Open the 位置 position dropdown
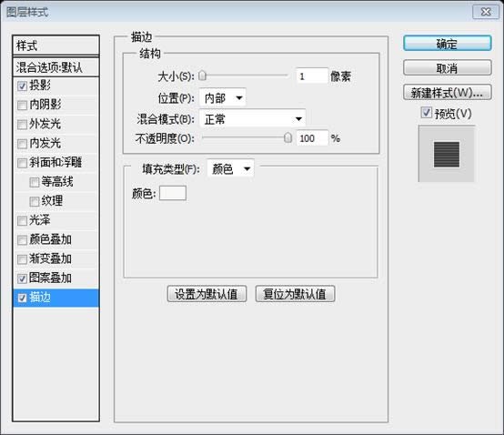 pos(222,97)
